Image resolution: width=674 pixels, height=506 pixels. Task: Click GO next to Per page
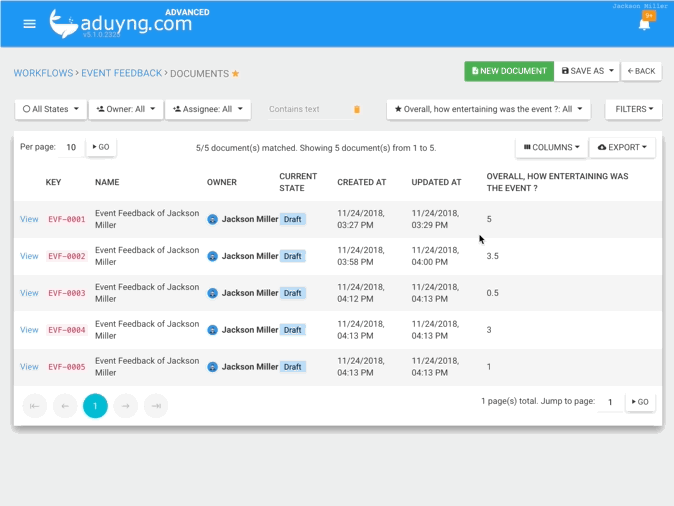point(101,147)
